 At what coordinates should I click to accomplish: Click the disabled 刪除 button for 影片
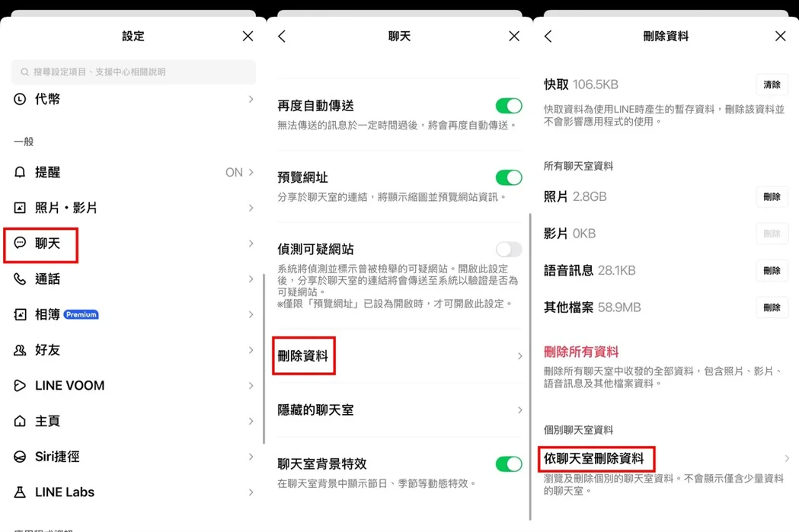[x=772, y=234]
